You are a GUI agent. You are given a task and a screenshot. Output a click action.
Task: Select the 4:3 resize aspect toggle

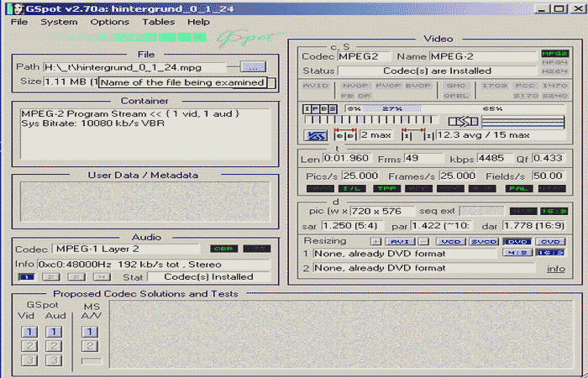tap(516, 252)
